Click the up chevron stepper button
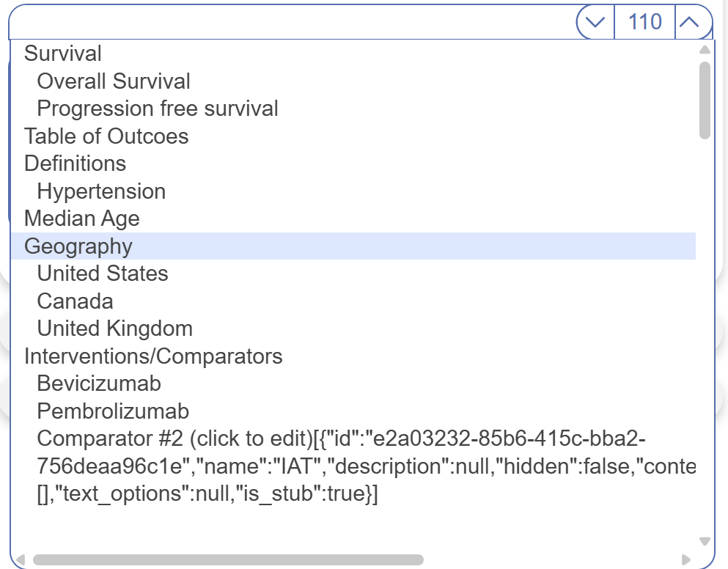Image resolution: width=728 pixels, height=569 pixels. [690, 22]
